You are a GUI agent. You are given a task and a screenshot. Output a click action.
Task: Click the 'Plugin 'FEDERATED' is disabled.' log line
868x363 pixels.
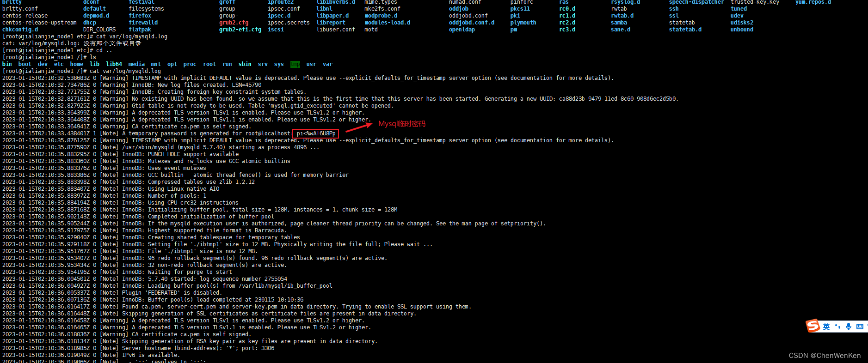click(x=171, y=293)
